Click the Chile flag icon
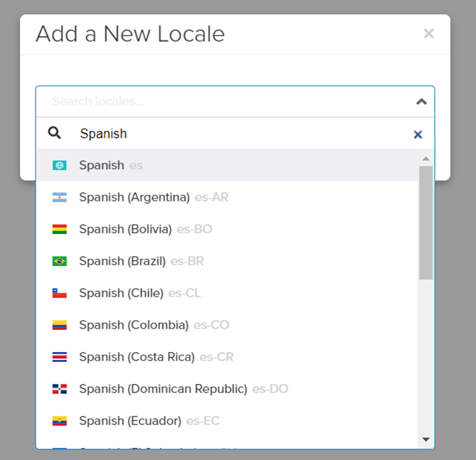 59,293
